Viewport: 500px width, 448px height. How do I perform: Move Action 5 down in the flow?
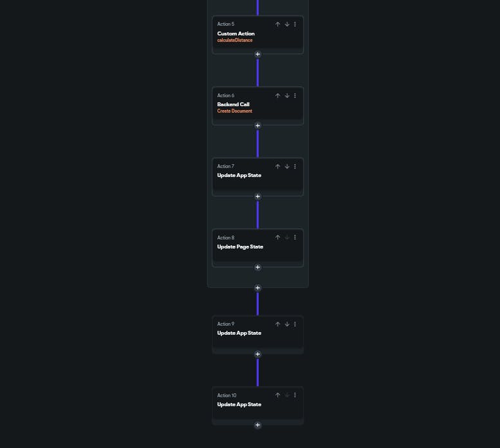287,24
